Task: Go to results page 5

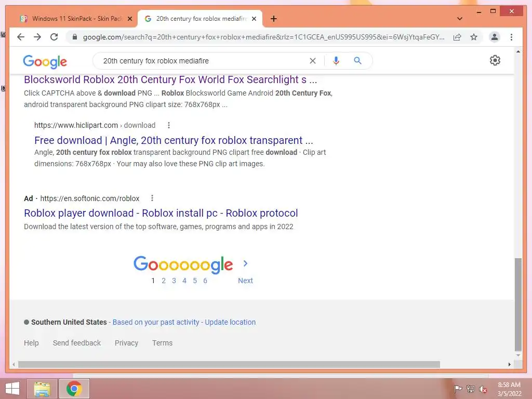Action: pos(195,281)
